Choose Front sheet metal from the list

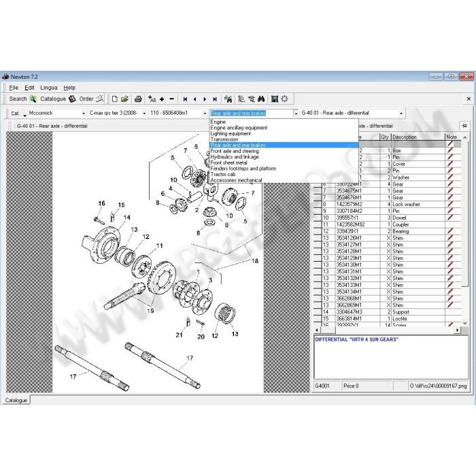click(284, 163)
